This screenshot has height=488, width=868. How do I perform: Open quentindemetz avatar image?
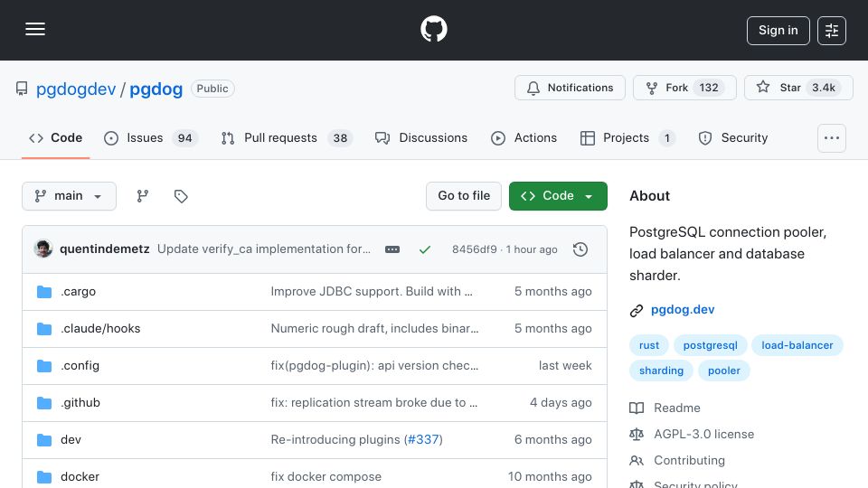(43, 249)
